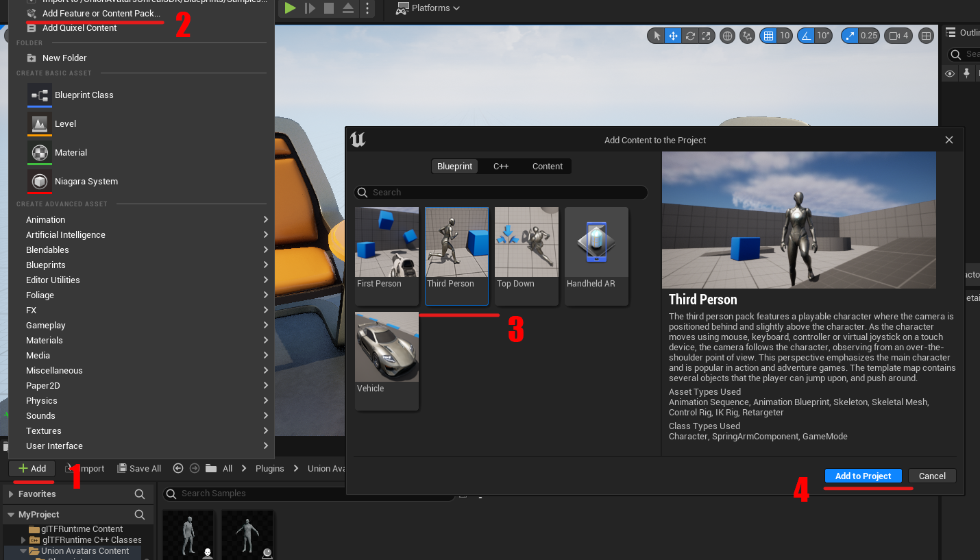This screenshot has width=980, height=560.
Task: Toggle world/local coordinate globe icon
Action: (x=728, y=36)
